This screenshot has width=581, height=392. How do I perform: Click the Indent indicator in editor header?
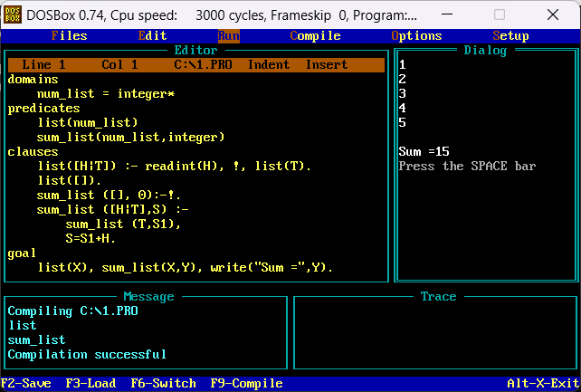(x=268, y=65)
